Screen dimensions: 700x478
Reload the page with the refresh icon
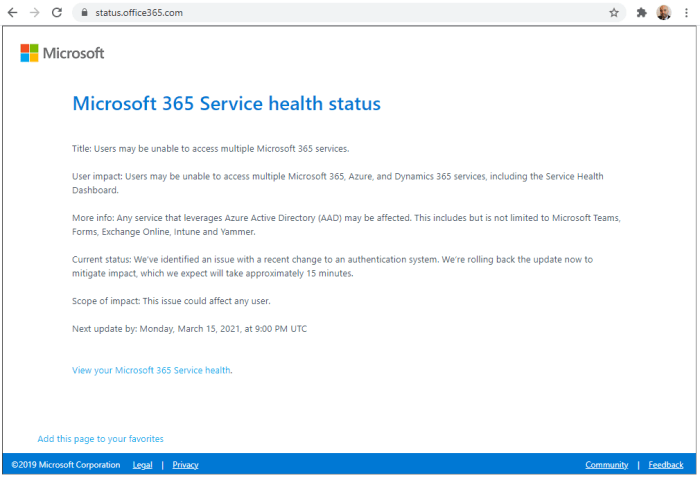57,12
